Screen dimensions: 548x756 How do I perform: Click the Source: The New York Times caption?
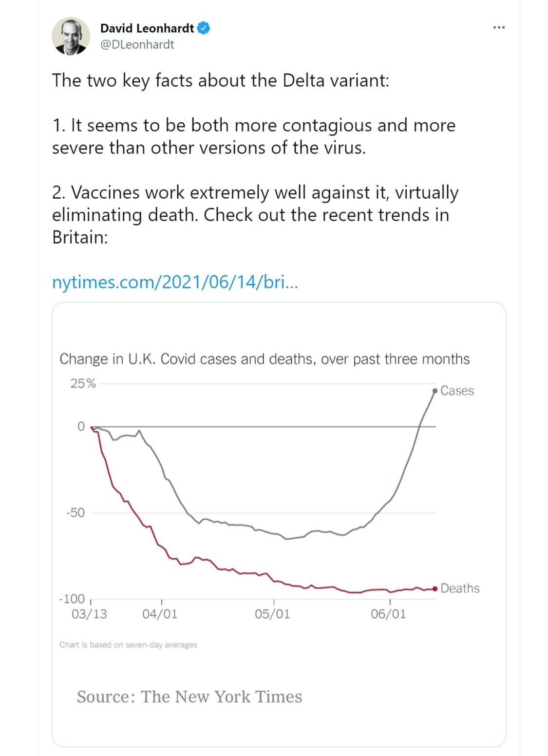(189, 697)
